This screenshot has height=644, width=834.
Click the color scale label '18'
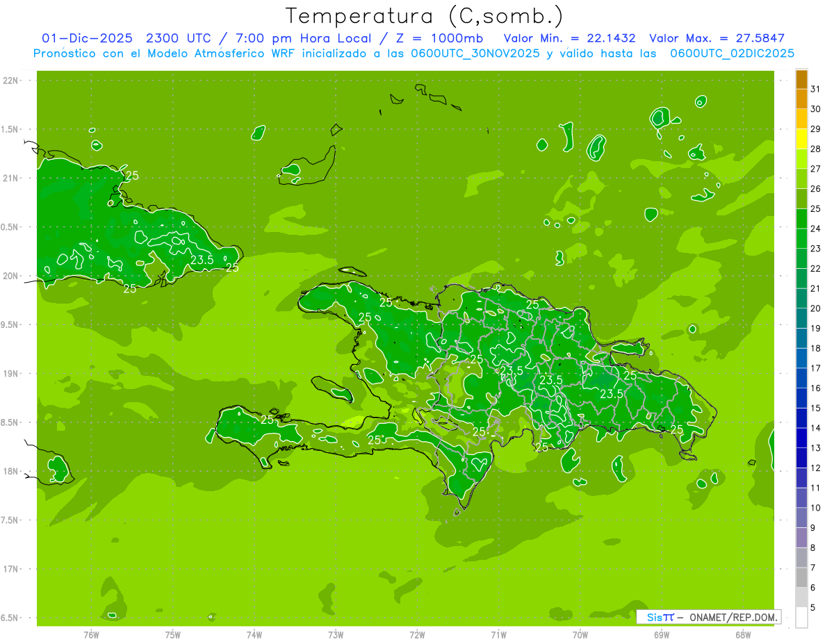coord(816,349)
